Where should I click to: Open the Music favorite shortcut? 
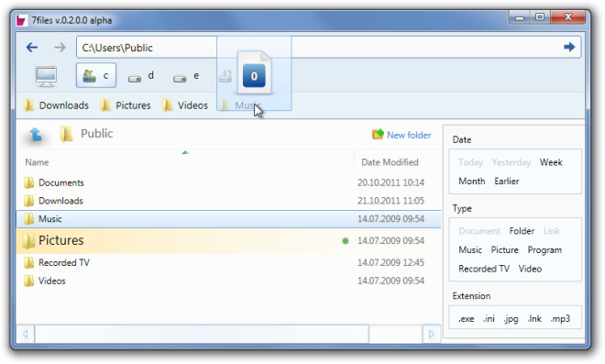click(241, 105)
